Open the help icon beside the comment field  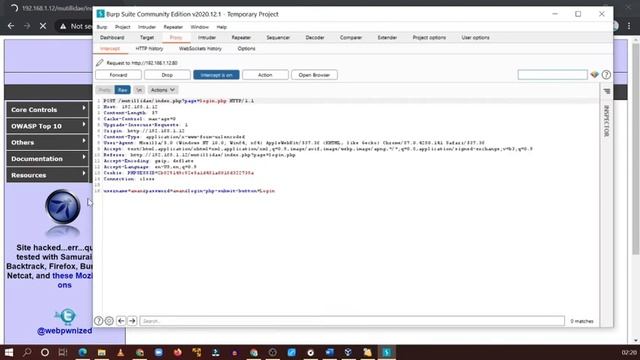(x=606, y=75)
